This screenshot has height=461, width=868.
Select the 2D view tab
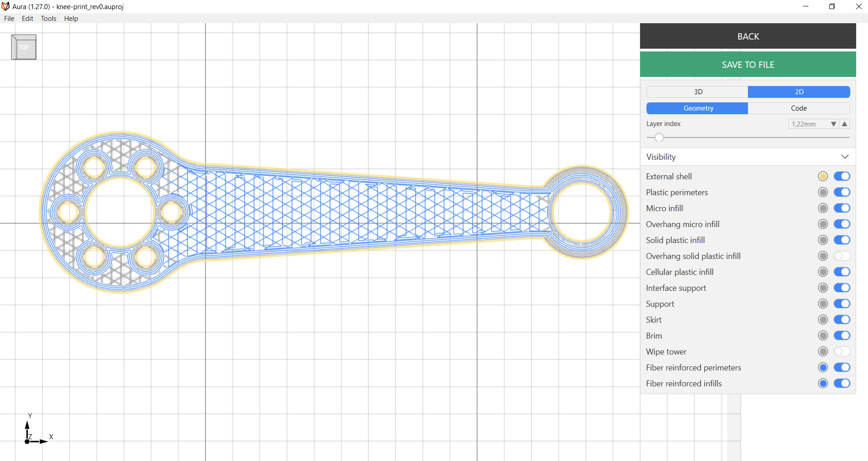(799, 92)
